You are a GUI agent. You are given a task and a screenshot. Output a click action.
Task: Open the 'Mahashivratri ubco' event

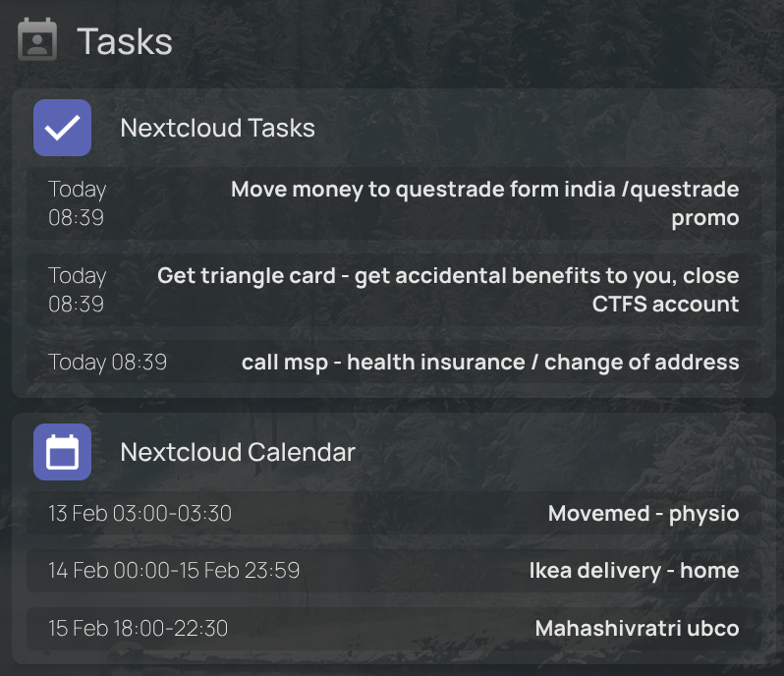(637, 629)
